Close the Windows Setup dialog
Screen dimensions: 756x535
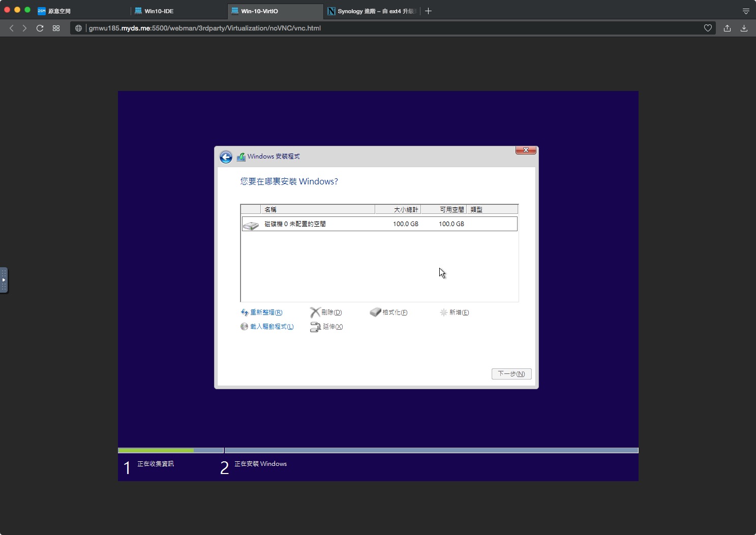tap(526, 150)
